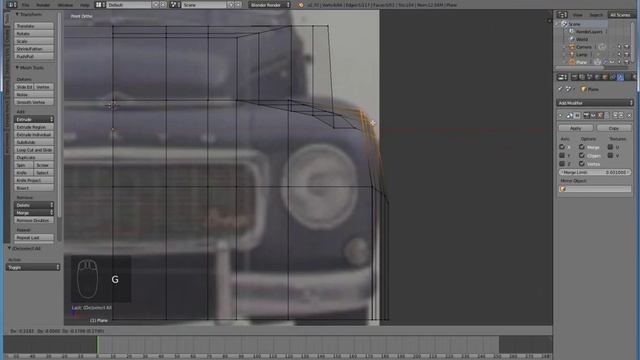640x360 pixels.
Task: Move Mirror modifier down in stack
Action: (622, 116)
